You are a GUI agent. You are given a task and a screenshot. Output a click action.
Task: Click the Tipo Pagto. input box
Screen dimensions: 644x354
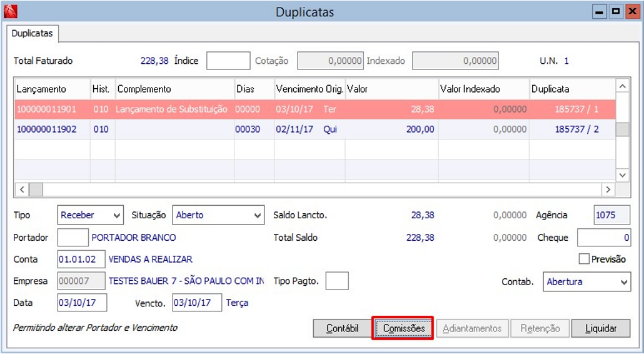click(337, 281)
